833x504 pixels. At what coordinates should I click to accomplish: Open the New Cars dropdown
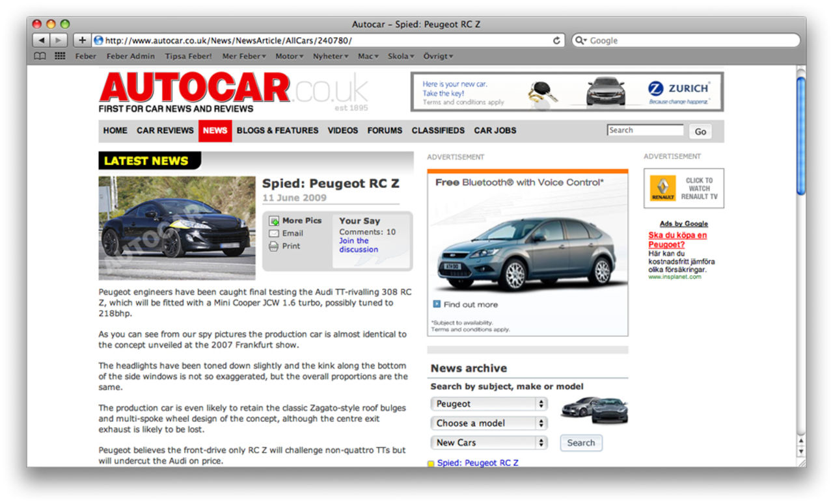tap(489, 443)
